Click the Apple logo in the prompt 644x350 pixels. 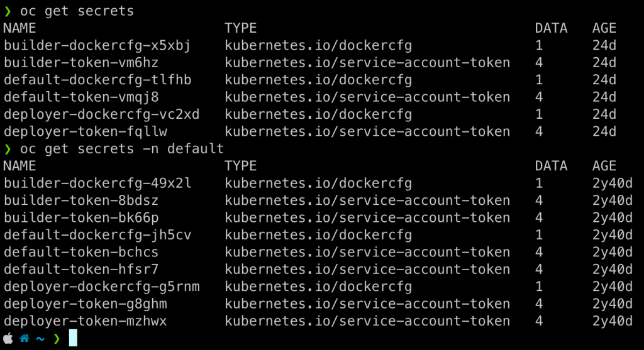[x=8, y=338]
